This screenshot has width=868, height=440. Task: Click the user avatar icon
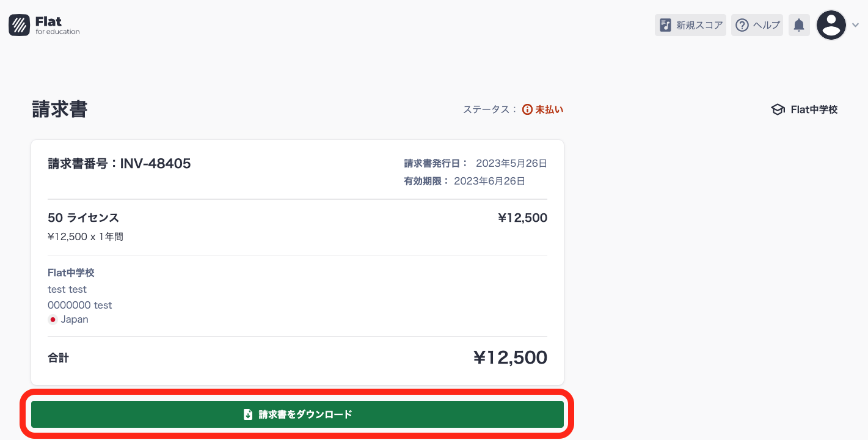pos(831,25)
